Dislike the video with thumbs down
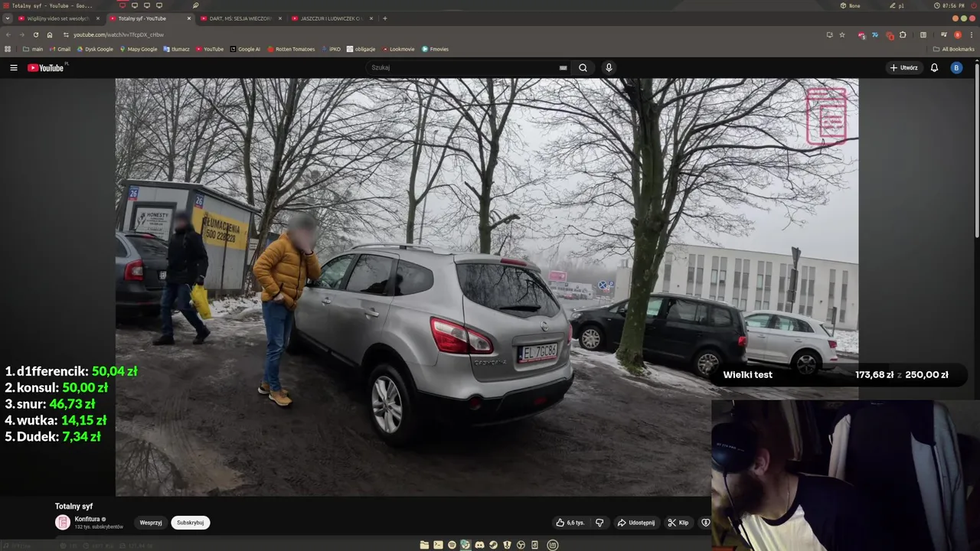 599,523
